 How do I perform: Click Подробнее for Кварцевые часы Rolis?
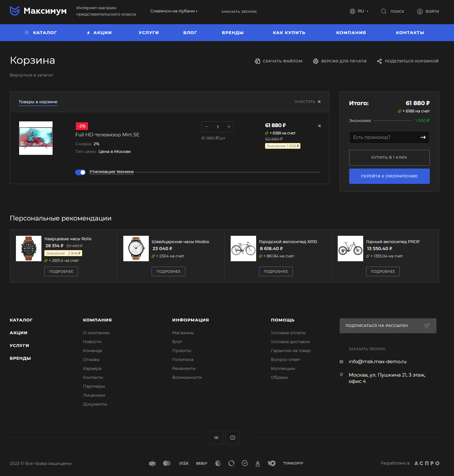click(61, 271)
